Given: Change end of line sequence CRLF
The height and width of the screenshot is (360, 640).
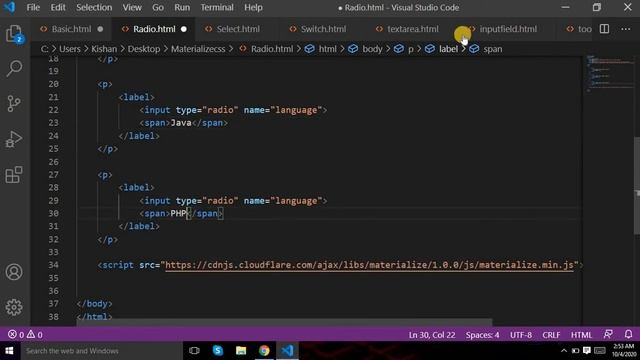Looking at the screenshot, I should (x=551, y=335).
